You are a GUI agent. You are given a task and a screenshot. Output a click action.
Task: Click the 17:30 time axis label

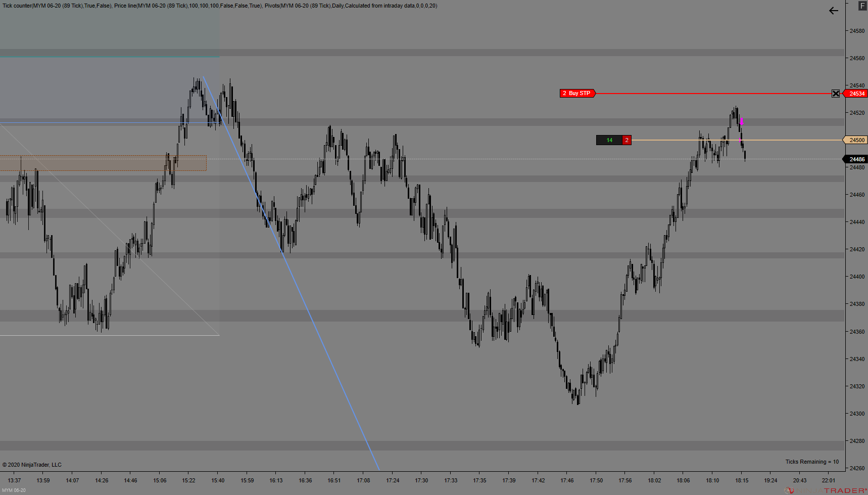click(421, 480)
